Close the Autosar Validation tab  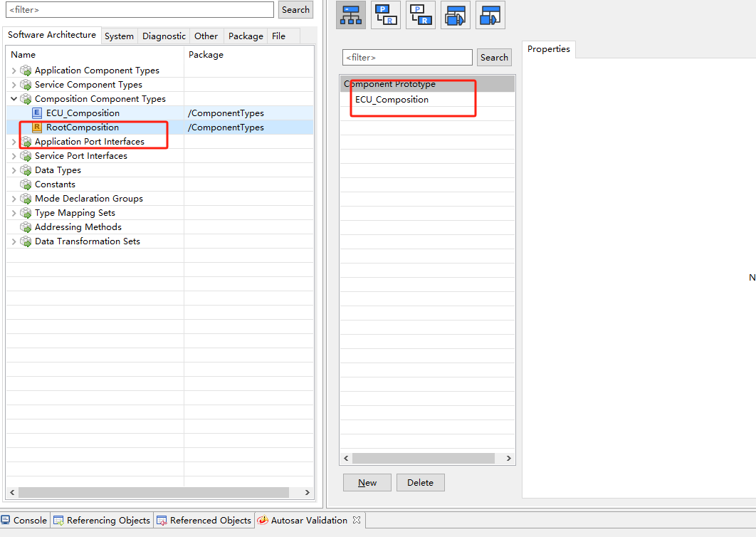tap(357, 520)
